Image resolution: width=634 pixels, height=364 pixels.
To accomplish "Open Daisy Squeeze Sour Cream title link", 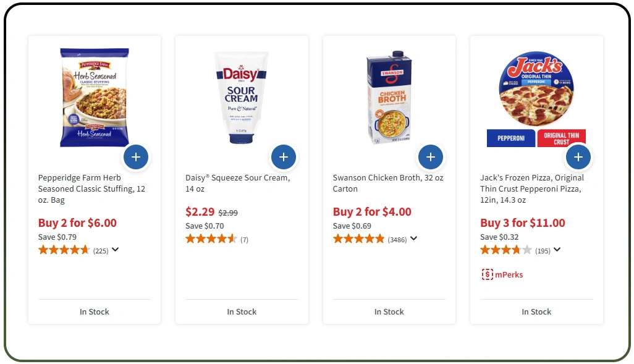I will pyautogui.click(x=237, y=183).
